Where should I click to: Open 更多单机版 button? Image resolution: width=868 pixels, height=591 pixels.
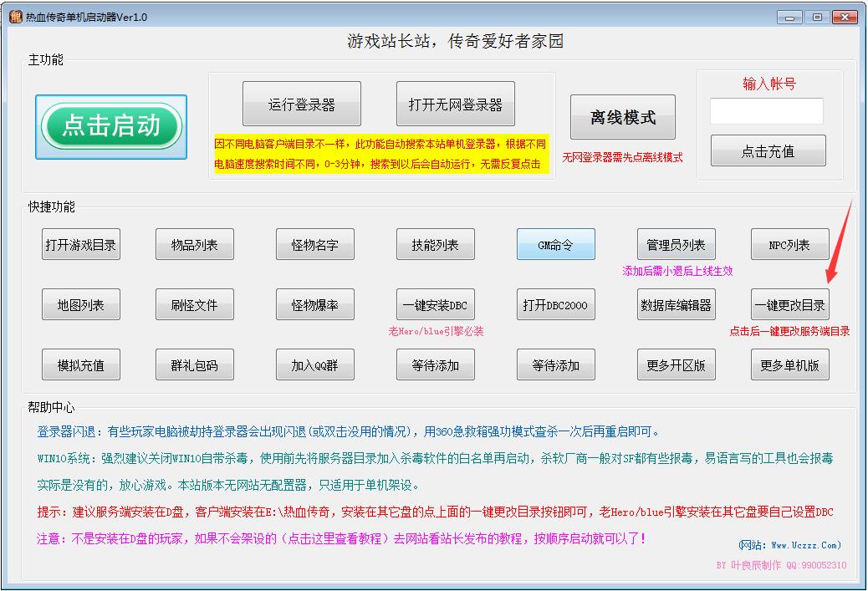tap(790, 364)
